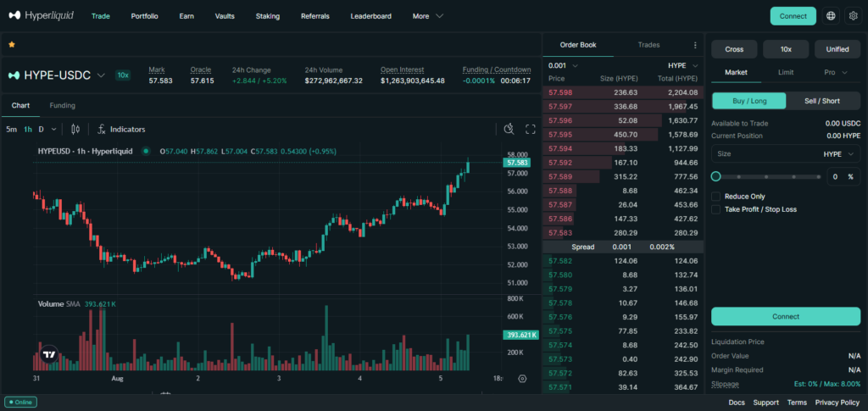Switch to the 5m timeframe
Viewport: 868px width, 411px height.
(11, 129)
